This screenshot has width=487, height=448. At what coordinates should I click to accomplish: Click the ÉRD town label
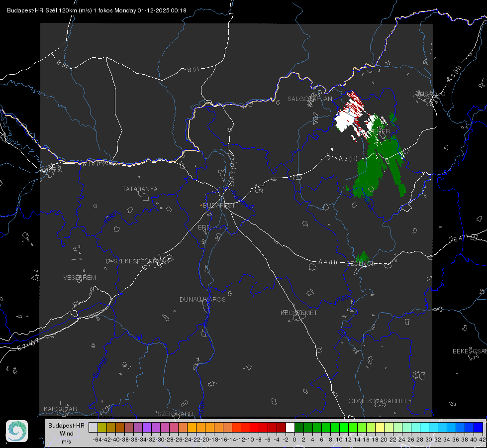click(x=204, y=227)
